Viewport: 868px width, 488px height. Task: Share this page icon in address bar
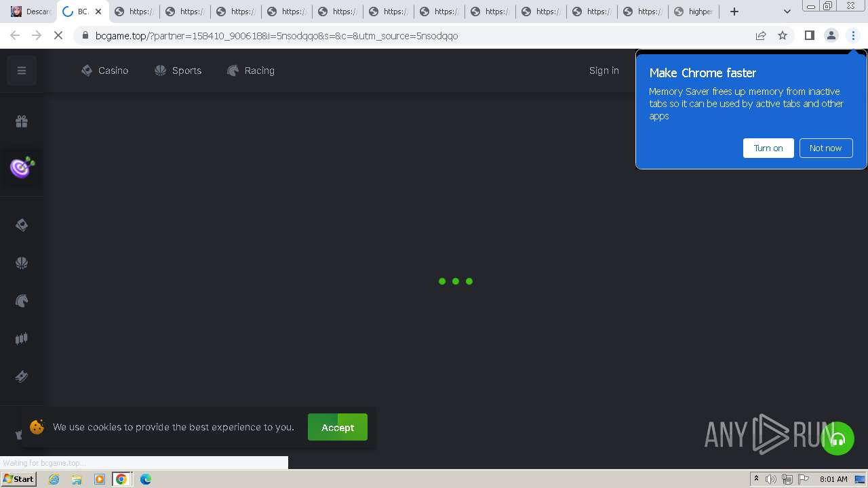761,35
